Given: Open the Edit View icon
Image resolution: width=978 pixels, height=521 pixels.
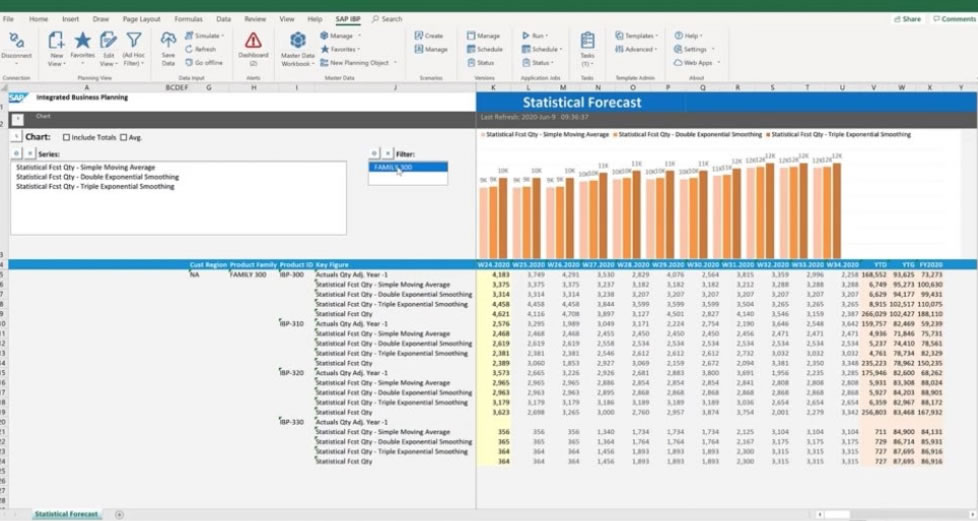Looking at the screenshot, I should click(x=109, y=41).
